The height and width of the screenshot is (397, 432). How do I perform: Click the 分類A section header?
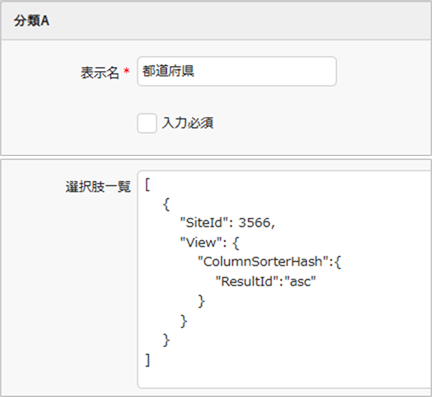coord(31,21)
